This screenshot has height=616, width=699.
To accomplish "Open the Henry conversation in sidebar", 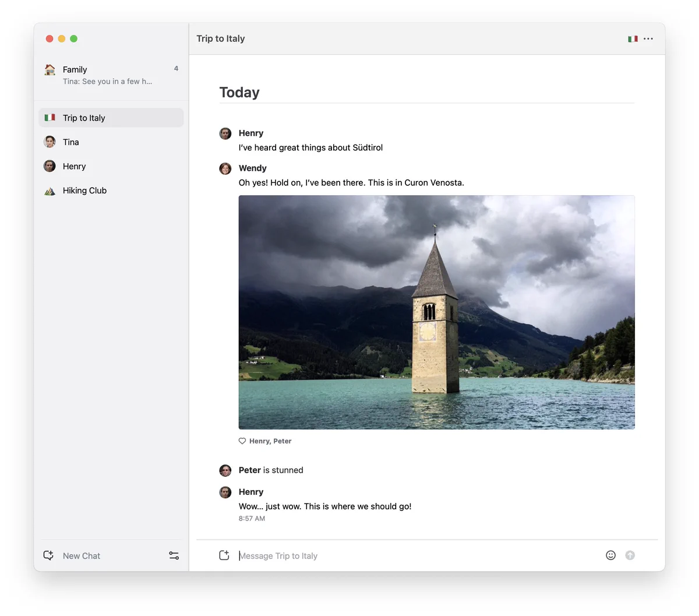I will click(x=111, y=166).
